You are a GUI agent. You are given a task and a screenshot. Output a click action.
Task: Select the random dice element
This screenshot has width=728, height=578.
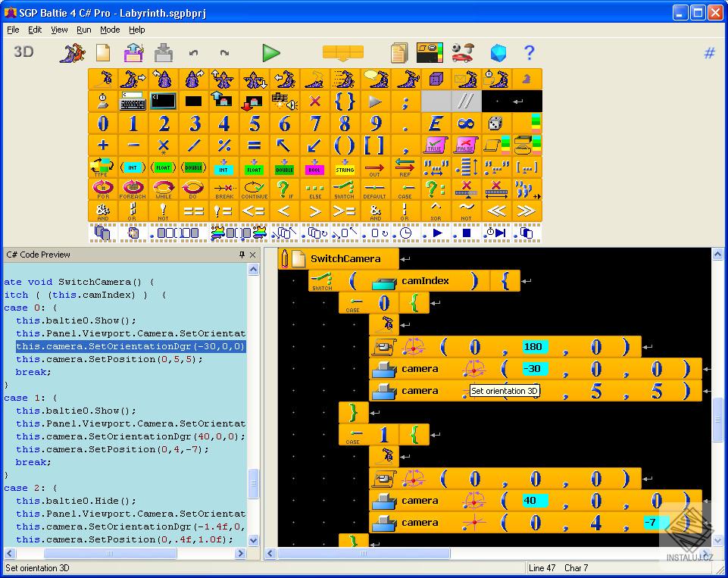[495, 123]
